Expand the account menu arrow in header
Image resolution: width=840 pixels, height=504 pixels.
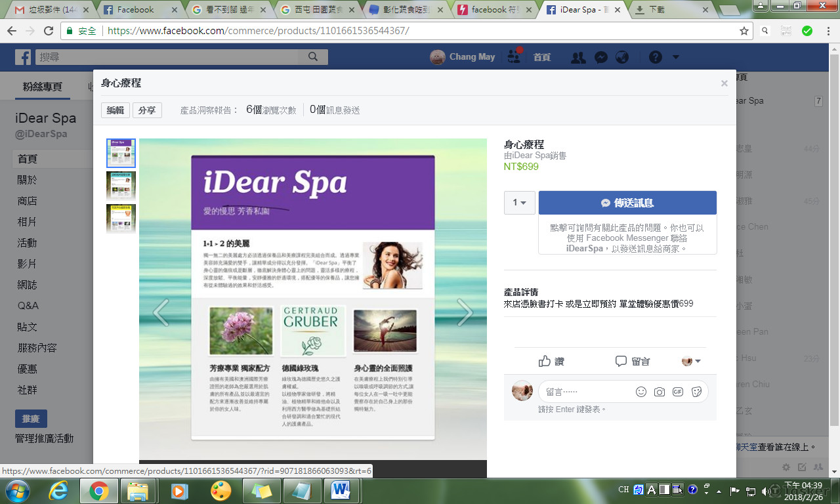tap(675, 58)
